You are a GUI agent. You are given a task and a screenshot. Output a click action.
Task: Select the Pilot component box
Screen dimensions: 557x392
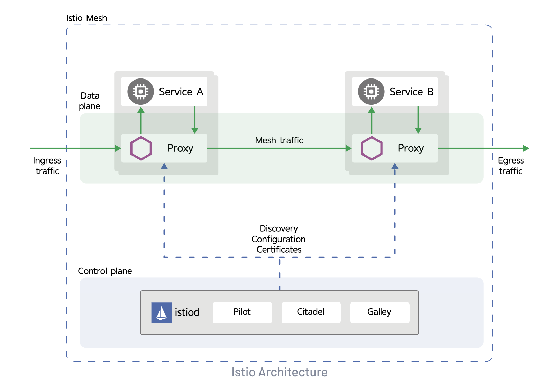click(242, 312)
